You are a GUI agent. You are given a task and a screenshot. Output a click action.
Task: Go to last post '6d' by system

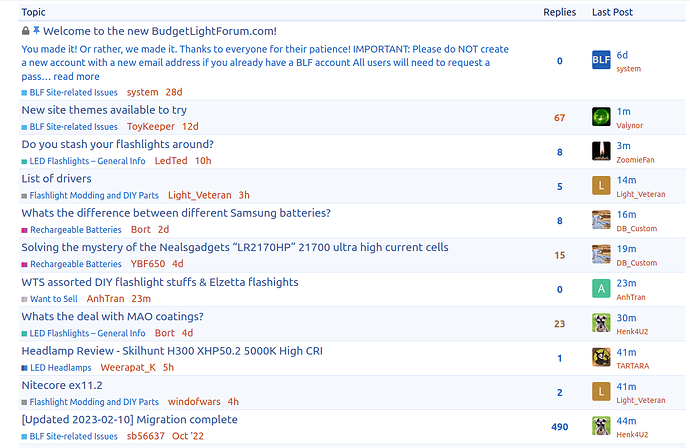pos(622,55)
